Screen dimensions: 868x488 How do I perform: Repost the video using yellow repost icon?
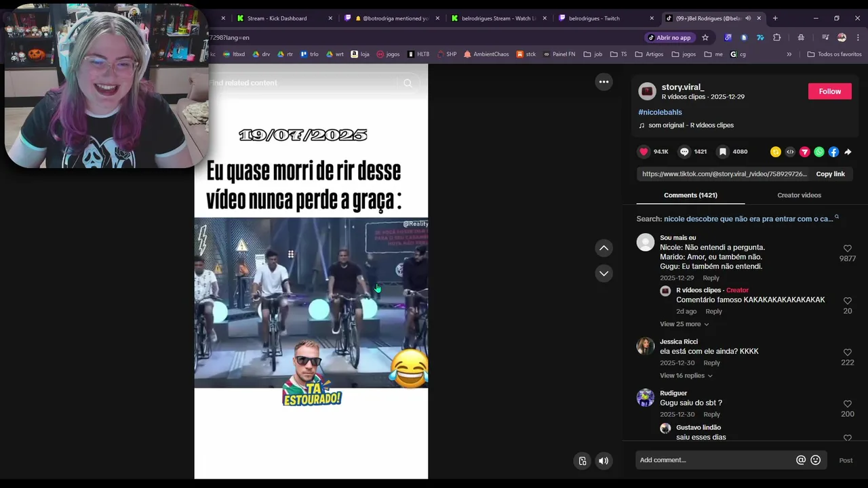[x=776, y=152]
